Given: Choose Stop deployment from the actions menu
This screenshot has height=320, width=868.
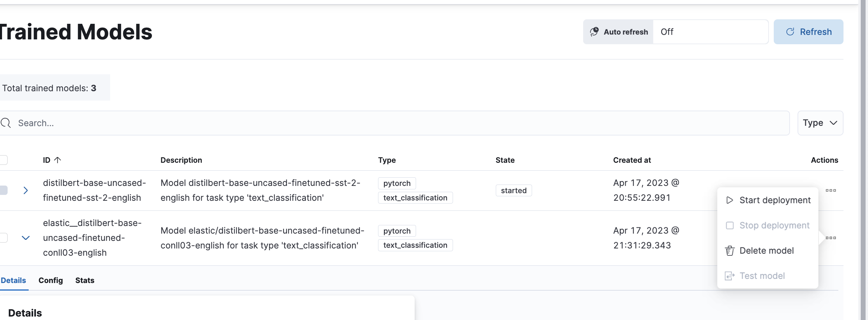Looking at the screenshot, I should click(774, 225).
